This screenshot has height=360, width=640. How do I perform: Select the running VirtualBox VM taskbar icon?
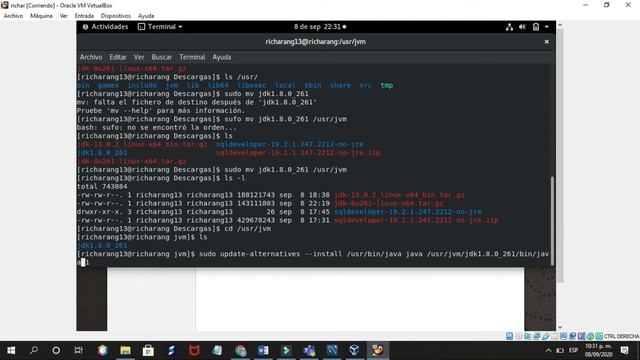pyautogui.click(x=378, y=350)
